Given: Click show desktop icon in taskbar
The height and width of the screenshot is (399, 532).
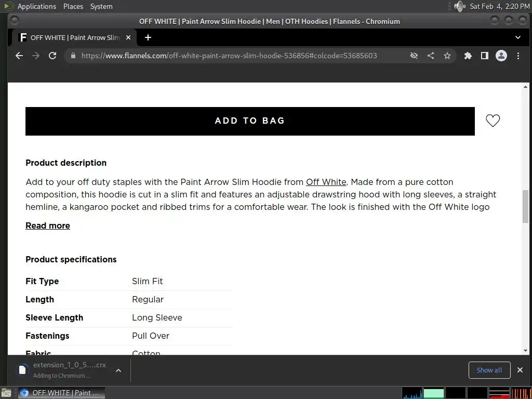Looking at the screenshot, I should pyautogui.click(x=6, y=393).
